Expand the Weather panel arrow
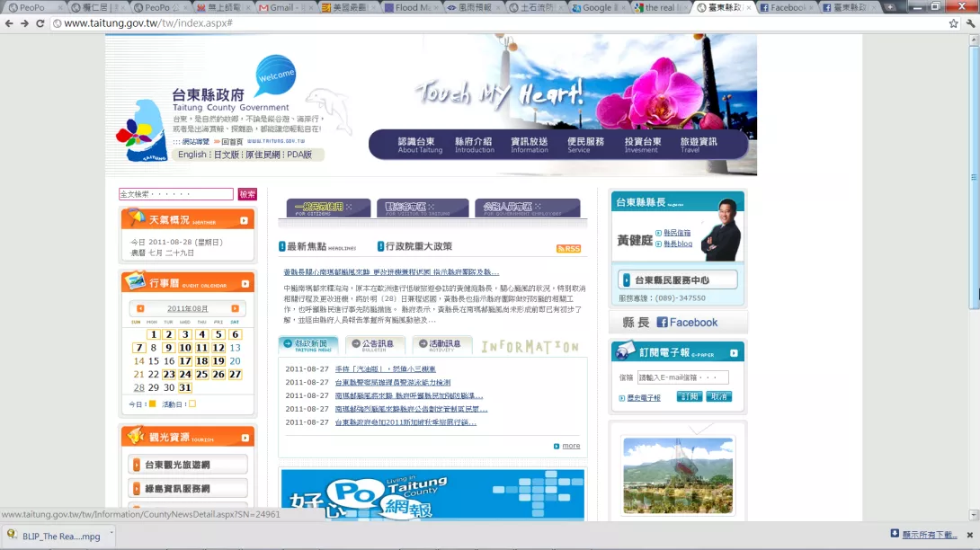980x550 pixels. (244, 220)
